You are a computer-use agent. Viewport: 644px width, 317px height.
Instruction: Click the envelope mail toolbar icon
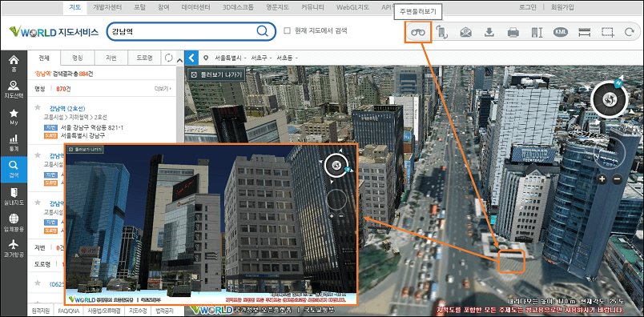pyautogui.click(x=465, y=33)
